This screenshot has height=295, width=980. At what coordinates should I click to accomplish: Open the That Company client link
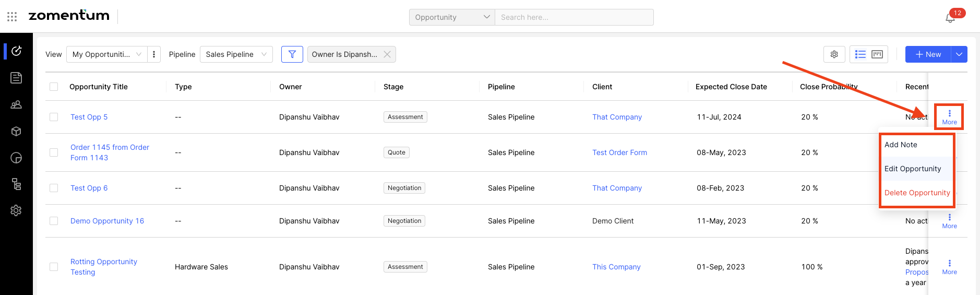pyautogui.click(x=617, y=117)
